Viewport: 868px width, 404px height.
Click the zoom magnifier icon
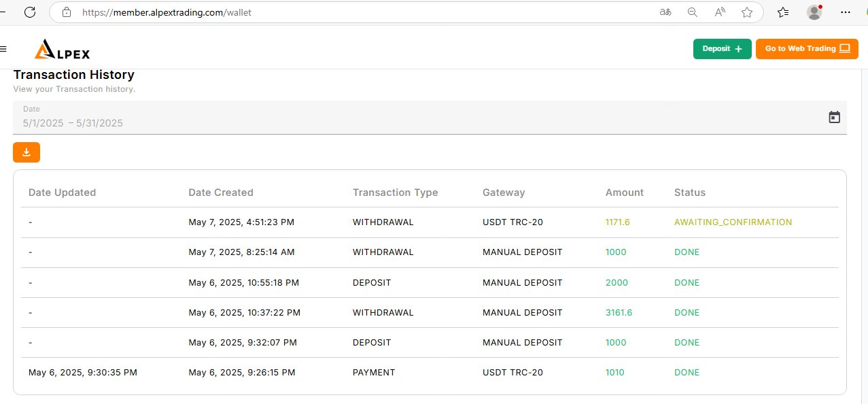click(x=693, y=12)
